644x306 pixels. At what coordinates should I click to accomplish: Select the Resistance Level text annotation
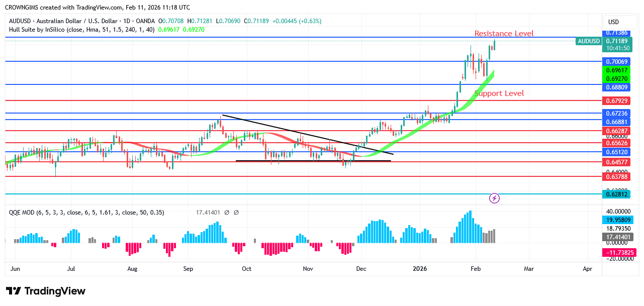[504, 34]
